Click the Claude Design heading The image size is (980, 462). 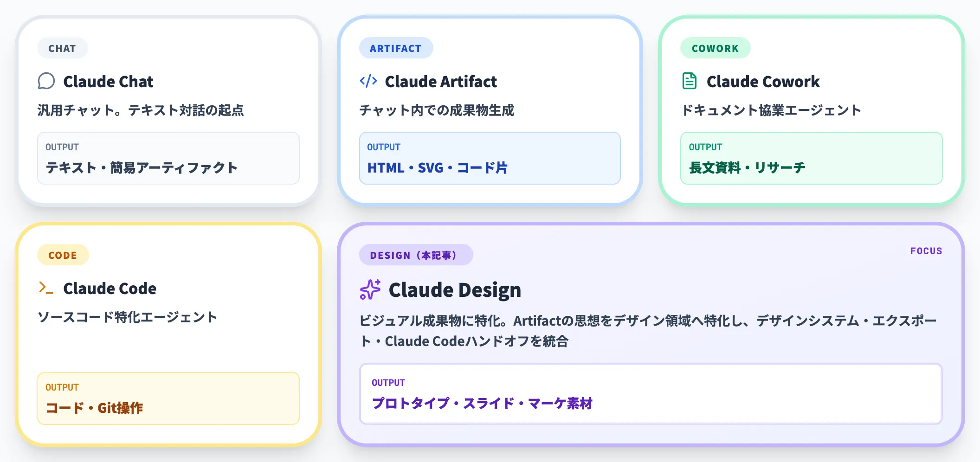(454, 289)
